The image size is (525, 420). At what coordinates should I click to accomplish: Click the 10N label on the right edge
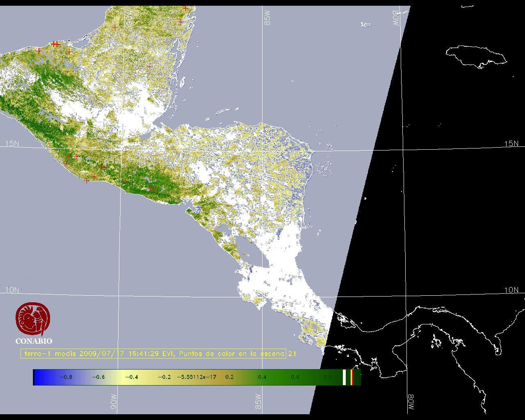click(511, 290)
